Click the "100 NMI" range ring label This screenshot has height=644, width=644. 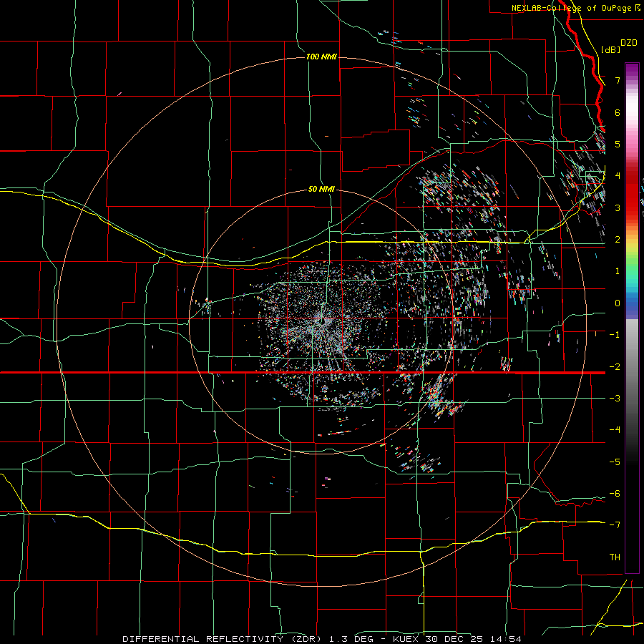point(321,57)
